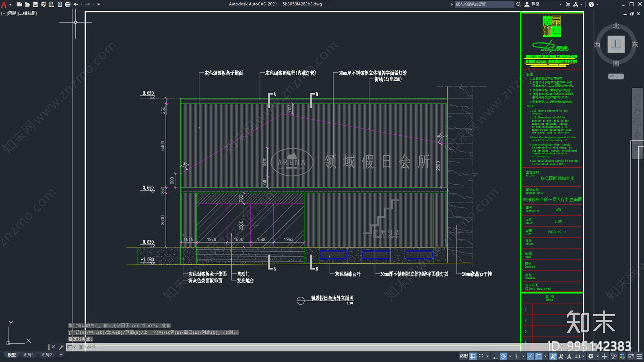Expand the Help menu dropdown arrow
644x362 pixels.
597,4
